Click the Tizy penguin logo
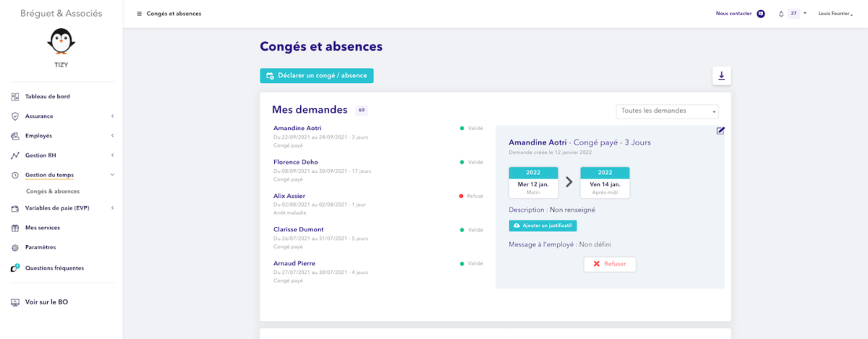Viewport: 868px width, 339px height. pos(61,41)
